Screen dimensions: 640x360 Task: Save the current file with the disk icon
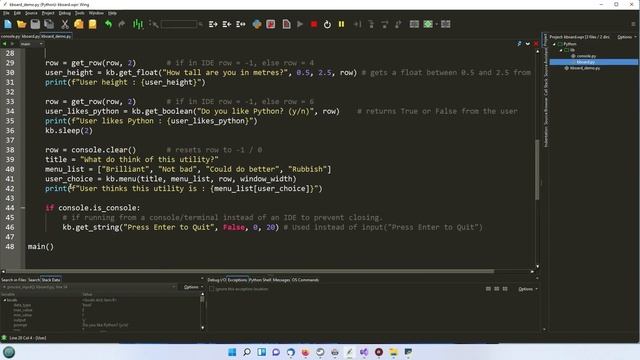36,24
